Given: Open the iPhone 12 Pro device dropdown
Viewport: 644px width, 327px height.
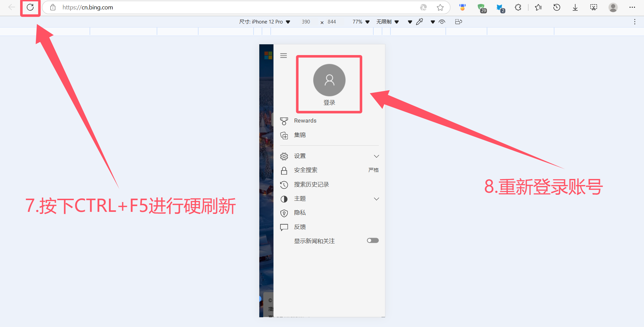Looking at the screenshot, I should pyautogui.click(x=265, y=22).
